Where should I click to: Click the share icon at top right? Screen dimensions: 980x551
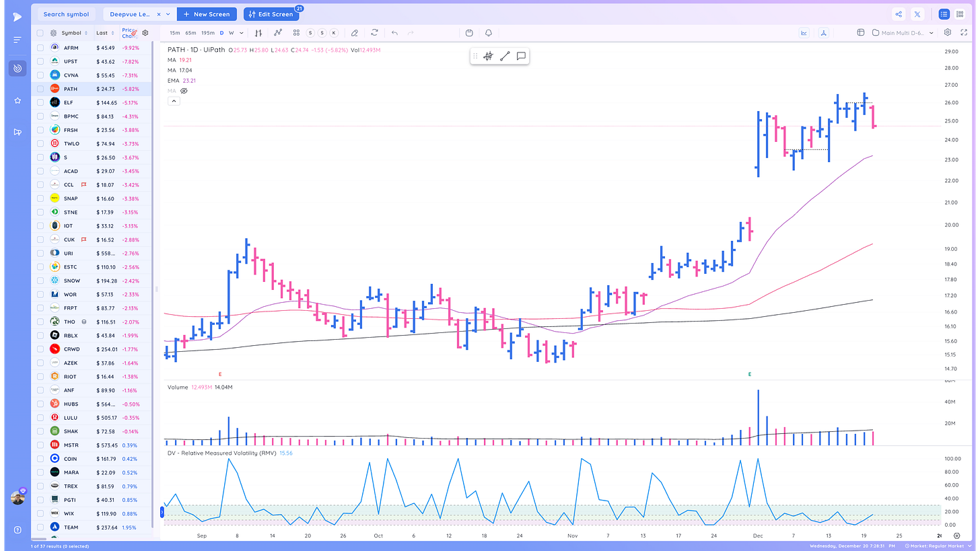[x=899, y=14]
